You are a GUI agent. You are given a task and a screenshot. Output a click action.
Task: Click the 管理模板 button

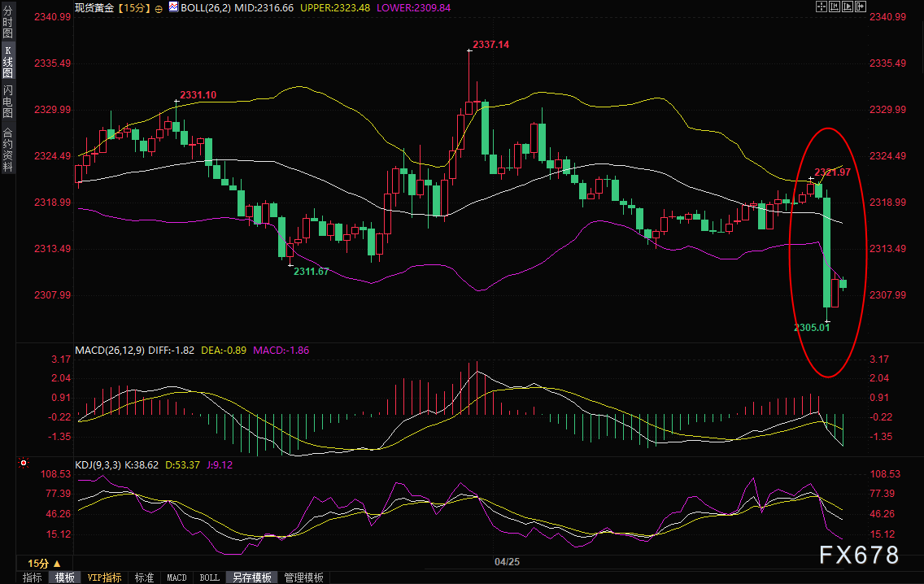click(x=303, y=577)
